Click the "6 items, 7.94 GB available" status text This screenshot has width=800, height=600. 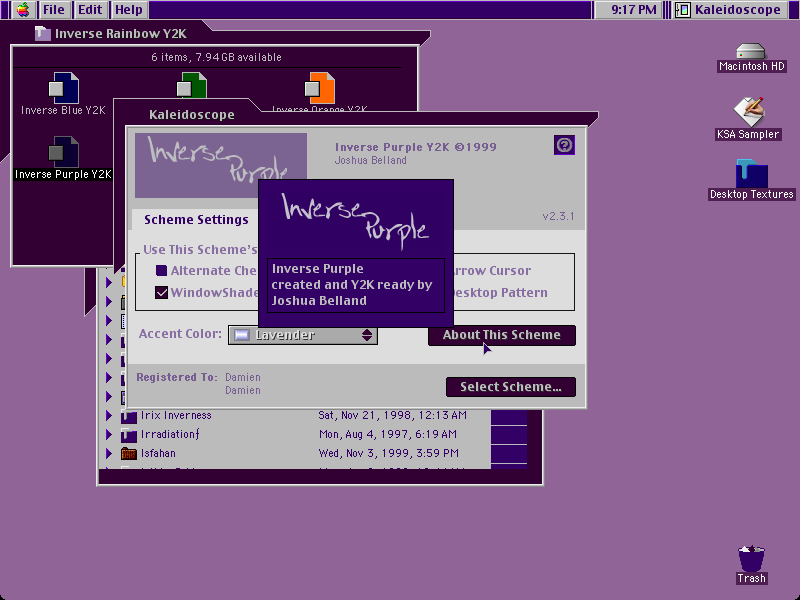216,57
